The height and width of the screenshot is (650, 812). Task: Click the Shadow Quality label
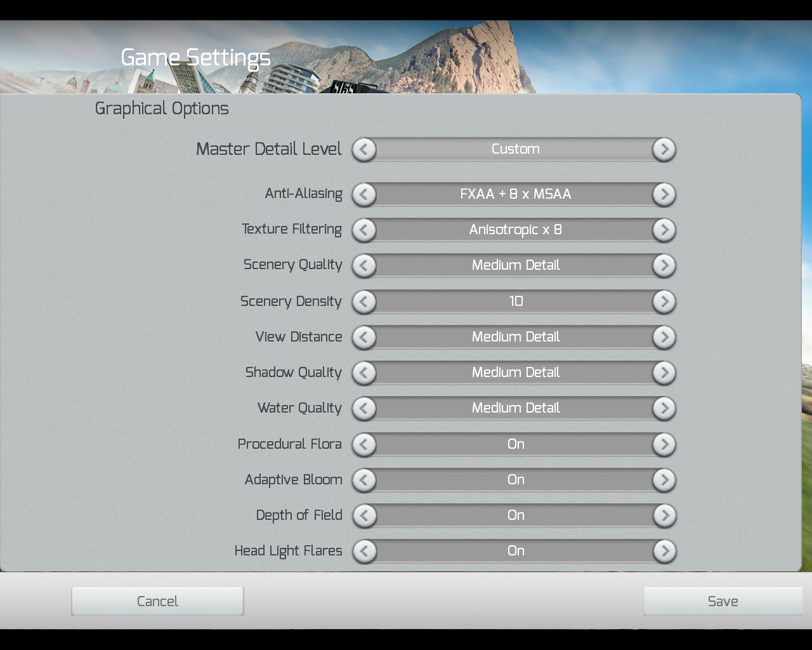pos(294,373)
